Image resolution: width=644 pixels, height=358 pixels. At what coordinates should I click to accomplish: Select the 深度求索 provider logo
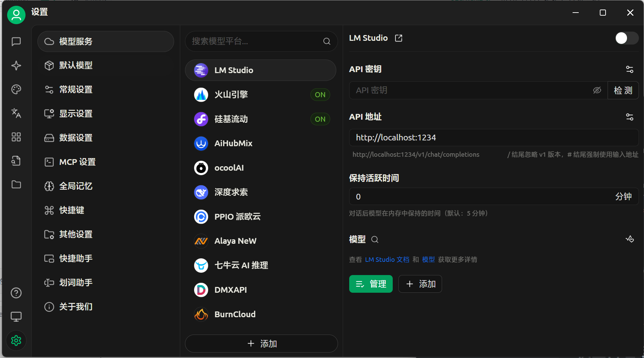(x=201, y=192)
